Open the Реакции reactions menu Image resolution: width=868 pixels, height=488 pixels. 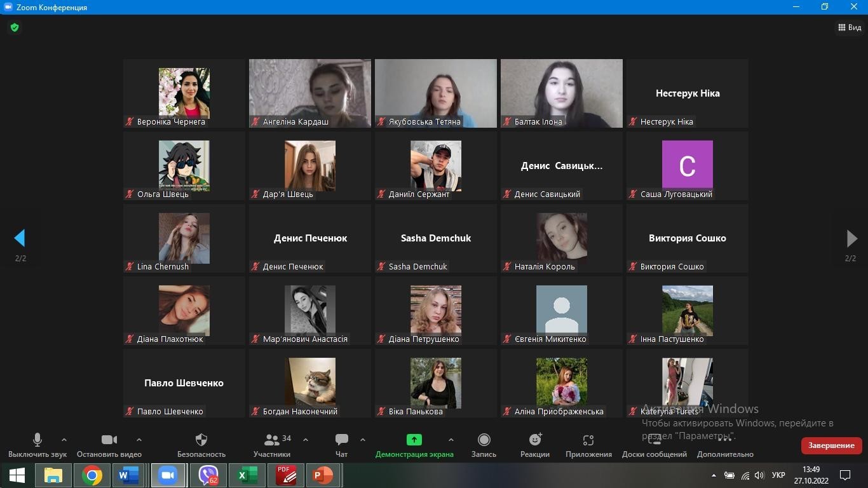point(535,440)
